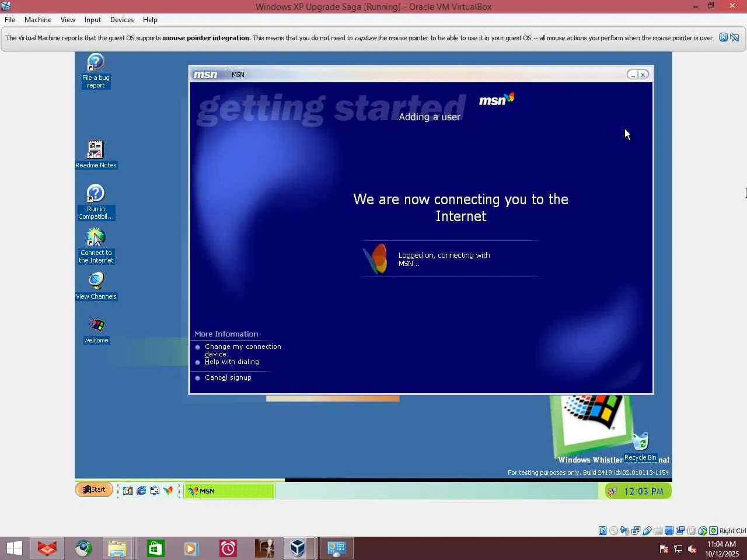The image size is (747, 560).
Task: Open the Windows host Start button
Action: (15, 548)
